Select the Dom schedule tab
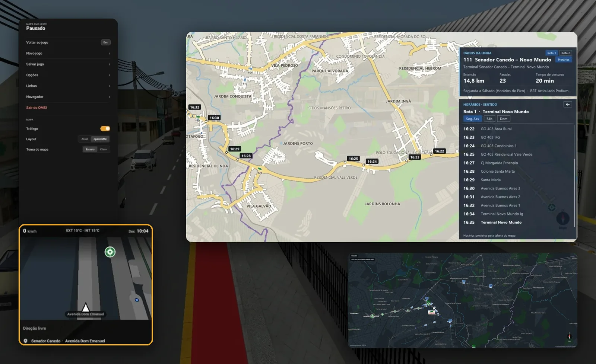The width and height of the screenshot is (596, 364). click(504, 119)
